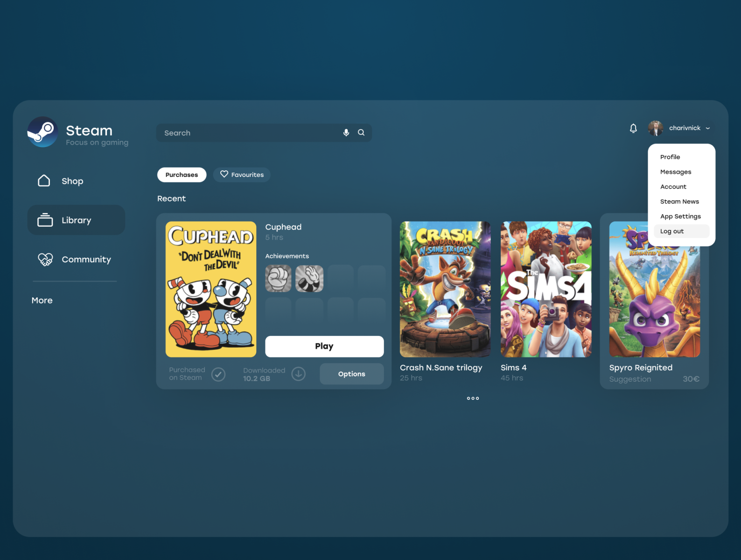This screenshot has height=560, width=741.
Task: Click the Community heart handshake icon
Action: 45,259
